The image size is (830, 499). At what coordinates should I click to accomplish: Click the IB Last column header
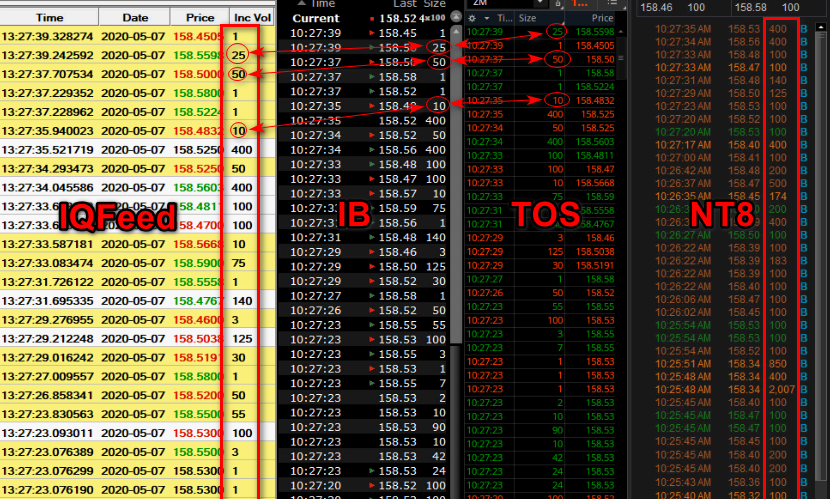tap(405, 4)
